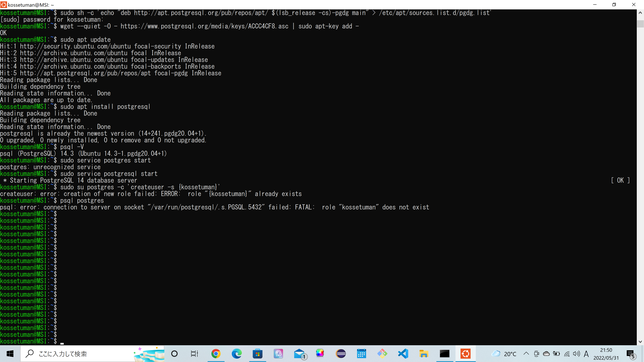644x362 pixels.
Task: Open the Windows Start menu
Action: (x=10, y=354)
